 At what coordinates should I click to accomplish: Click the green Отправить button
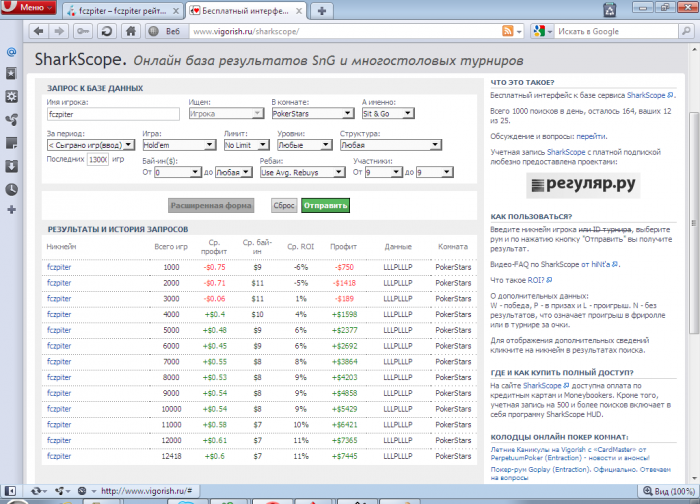pyautogui.click(x=325, y=205)
